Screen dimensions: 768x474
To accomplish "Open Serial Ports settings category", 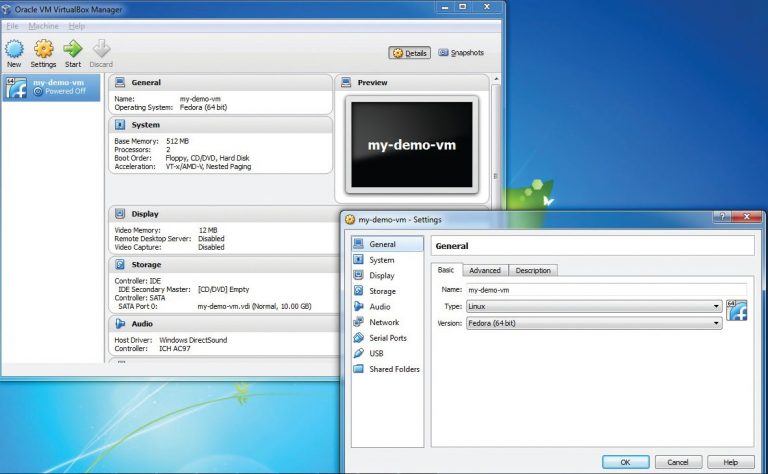I will (387, 338).
